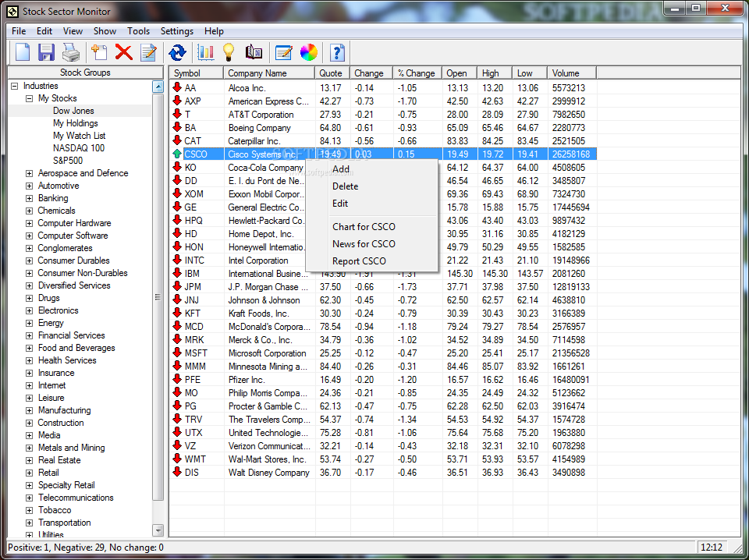749x560 pixels.
Task: Click the Edit notepad pencil icon
Action: click(148, 52)
